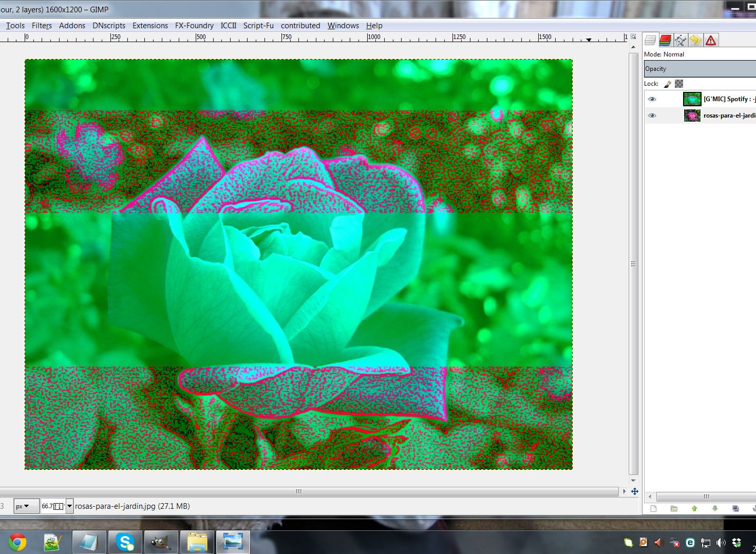Screen dimensions: 756x554
Task: Open the Addons menu
Action: pyautogui.click(x=72, y=26)
